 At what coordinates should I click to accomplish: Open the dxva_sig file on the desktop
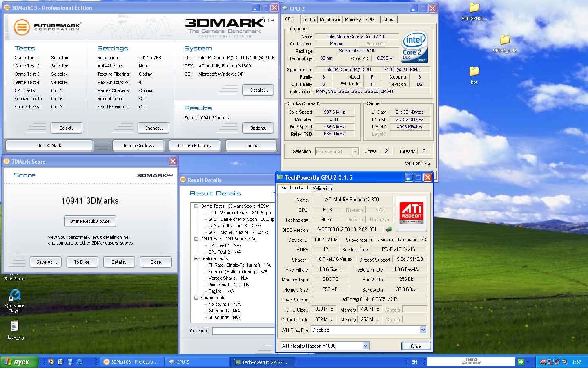pyautogui.click(x=15, y=326)
